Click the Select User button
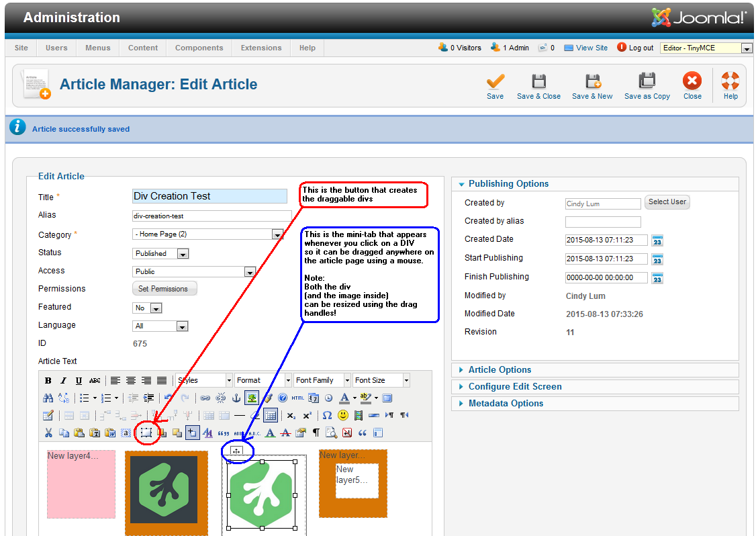Image resolution: width=756 pixels, height=536 pixels. click(x=667, y=202)
